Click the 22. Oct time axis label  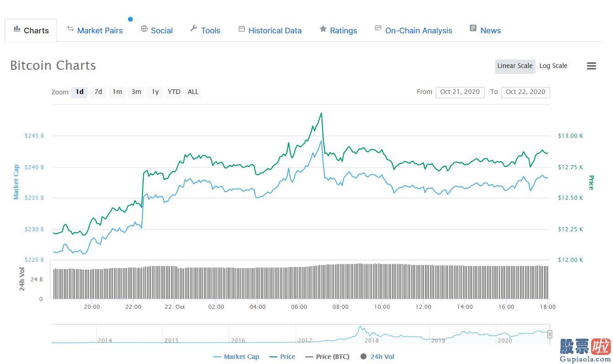tap(175, 307)
